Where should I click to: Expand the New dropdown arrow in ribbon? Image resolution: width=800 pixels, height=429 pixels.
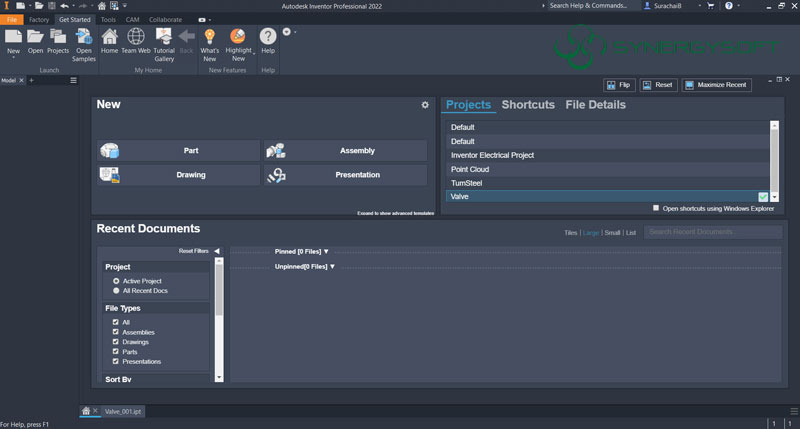tap(13, 59)
